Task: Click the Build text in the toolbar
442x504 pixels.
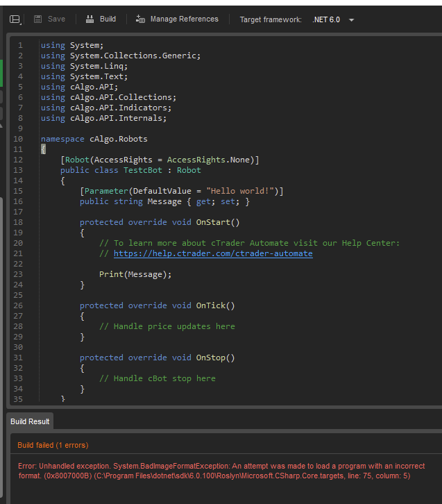Action: click(x=108, y=19)
